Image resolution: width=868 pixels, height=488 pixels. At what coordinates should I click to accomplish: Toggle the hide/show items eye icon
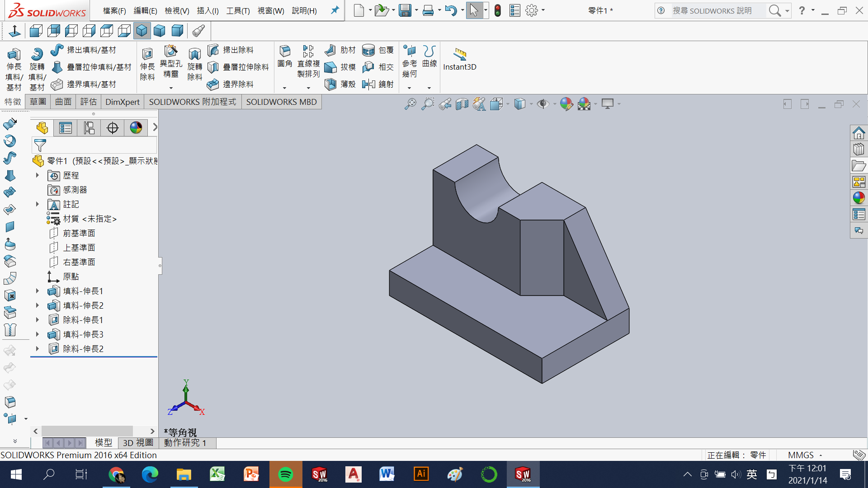click(x=542, y=104)
